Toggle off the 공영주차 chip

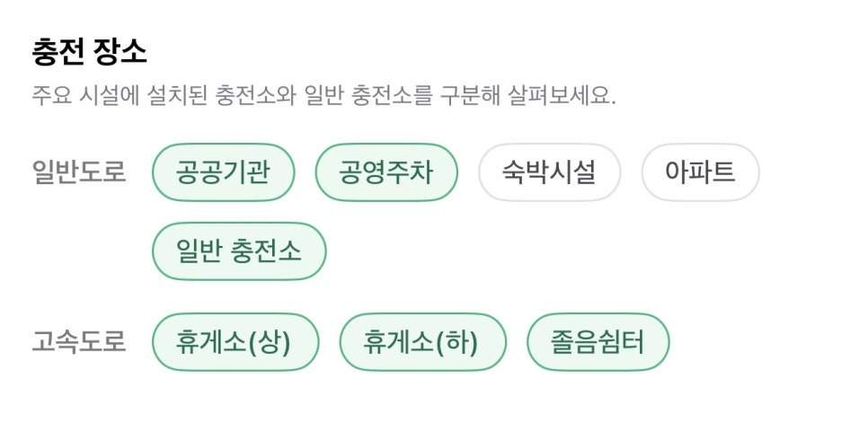(x=386, y=172)
